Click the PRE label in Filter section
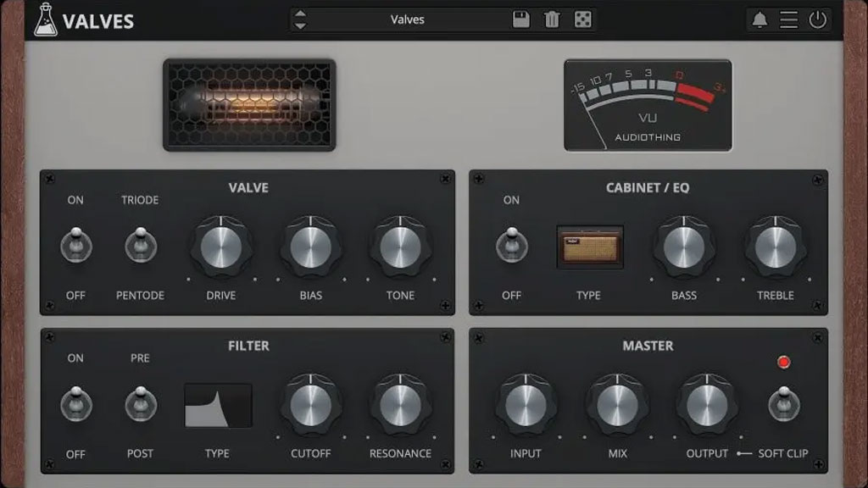 (x=140, y=358)
